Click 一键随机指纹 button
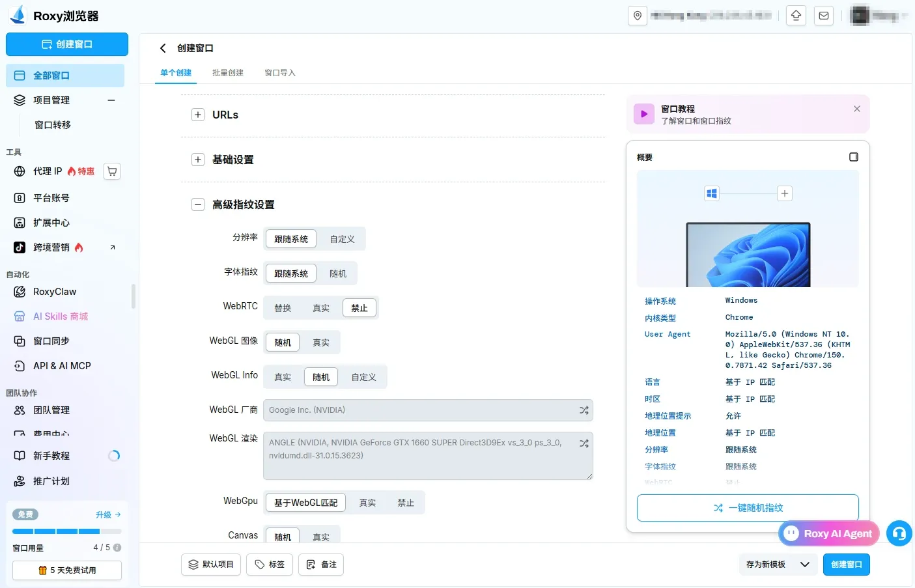This screenshot has width=915, height=588. pos(748,508)
